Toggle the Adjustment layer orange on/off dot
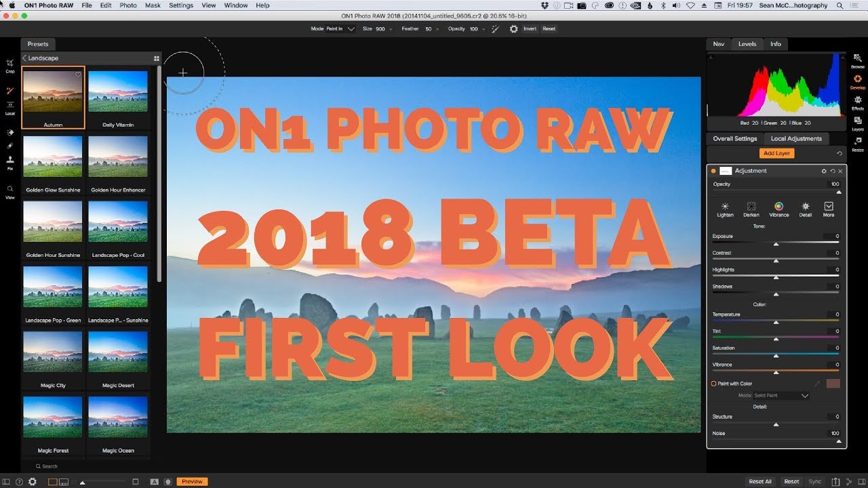This screenshot has width=868, height=488. click(x=713, y=171)
